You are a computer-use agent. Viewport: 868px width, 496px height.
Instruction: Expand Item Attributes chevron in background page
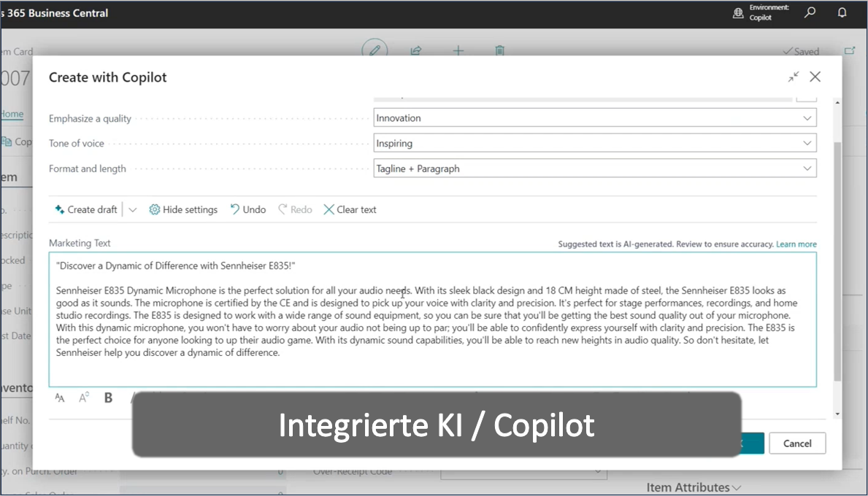point(737,488)
